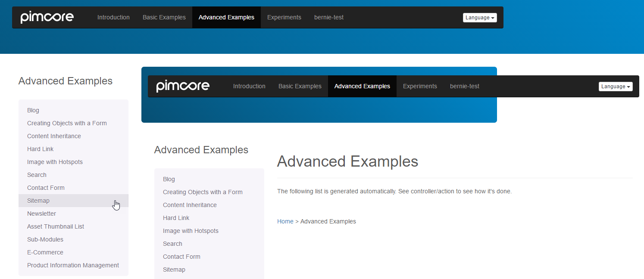This screenshot has height=279, width=644.
Task: Go to Experiments in the inner embedded navigation
Action: pos(420,86)
